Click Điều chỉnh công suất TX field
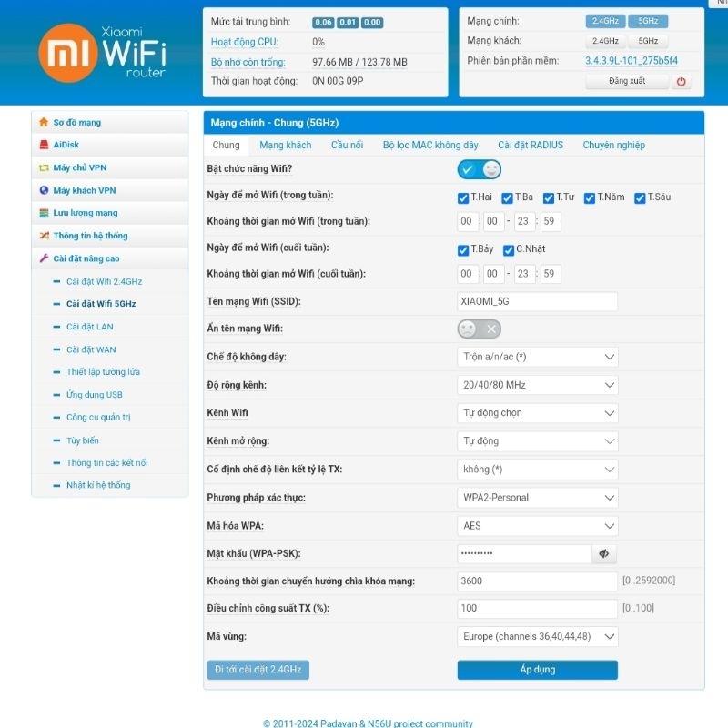Screen dimensions: 728x728 point(537,608)
